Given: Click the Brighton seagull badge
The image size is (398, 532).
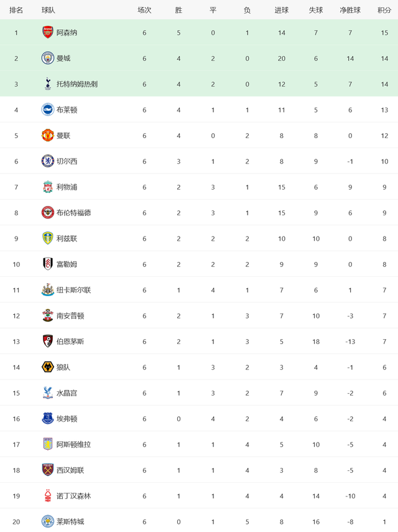Looking at the screenshot, I should (x=48, y=110).
